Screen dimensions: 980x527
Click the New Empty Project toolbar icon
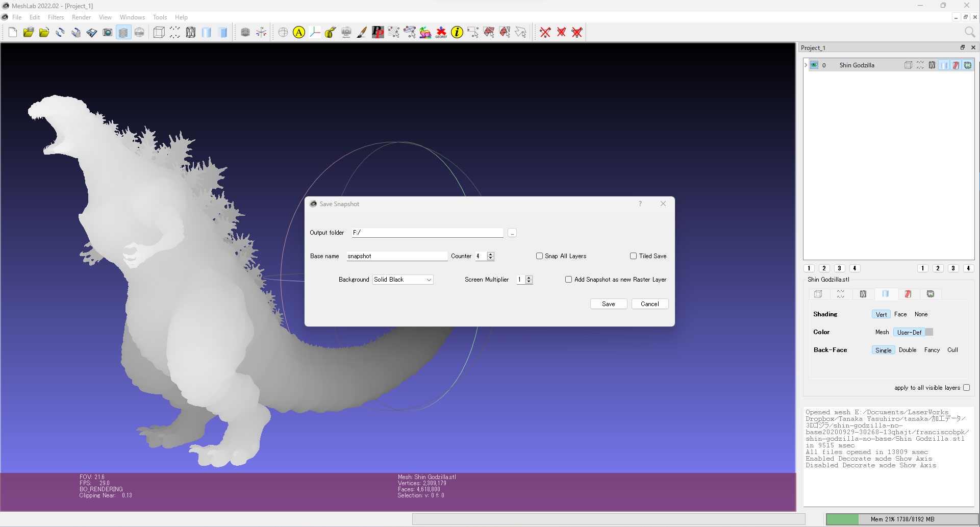(x=13, y=32)
